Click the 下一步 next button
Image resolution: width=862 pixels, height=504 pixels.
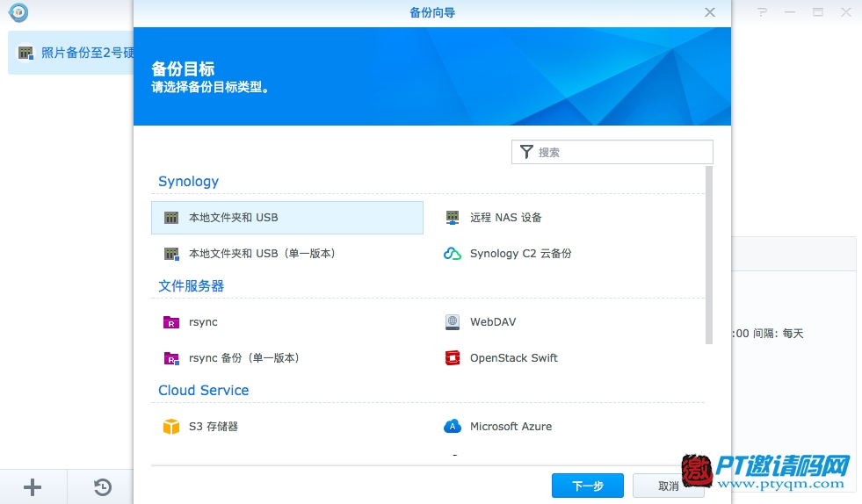click(588, 486)
